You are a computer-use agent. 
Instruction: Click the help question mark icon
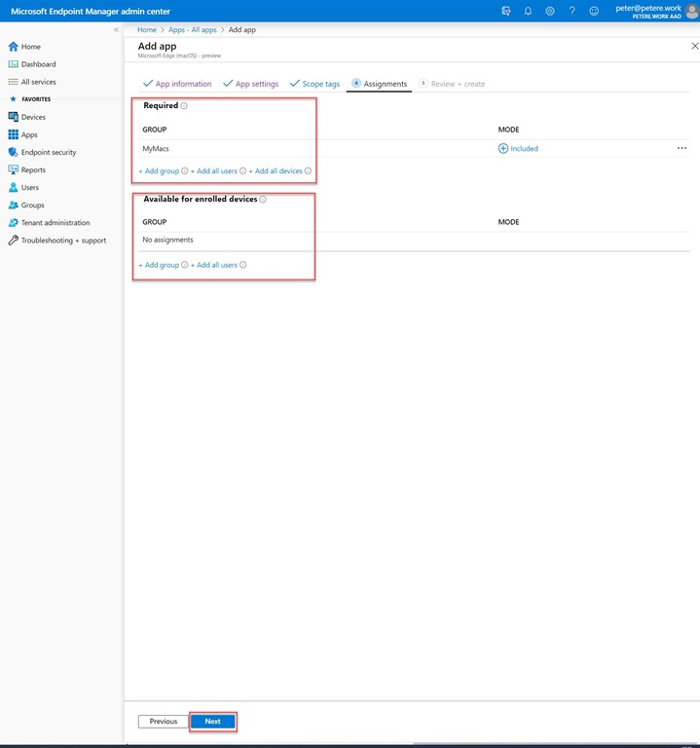[x=571, y=11]
